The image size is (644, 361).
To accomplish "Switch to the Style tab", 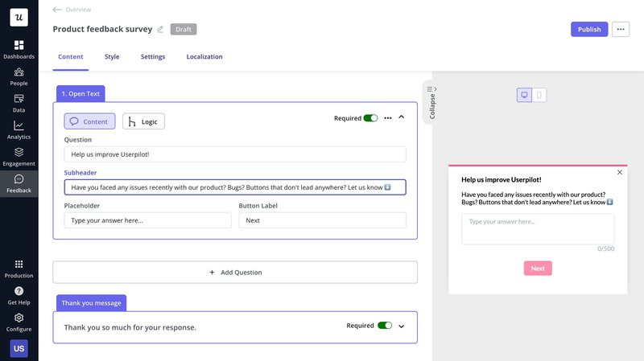I will [x=112, y=56].
